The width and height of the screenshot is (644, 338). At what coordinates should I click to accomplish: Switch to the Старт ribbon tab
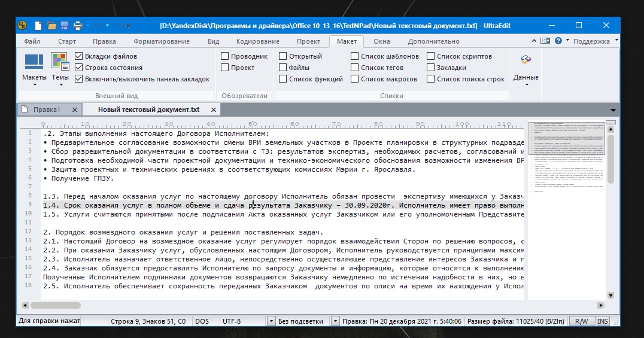point(67,41)
